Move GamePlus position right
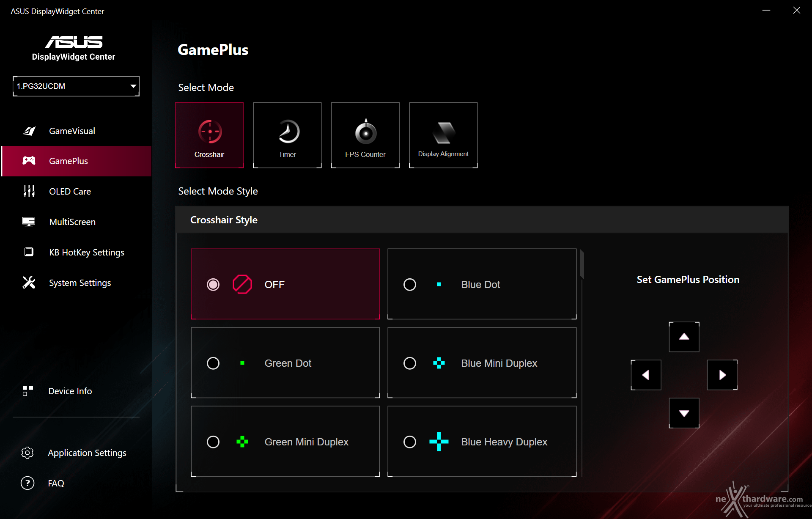 coord(722,375)
